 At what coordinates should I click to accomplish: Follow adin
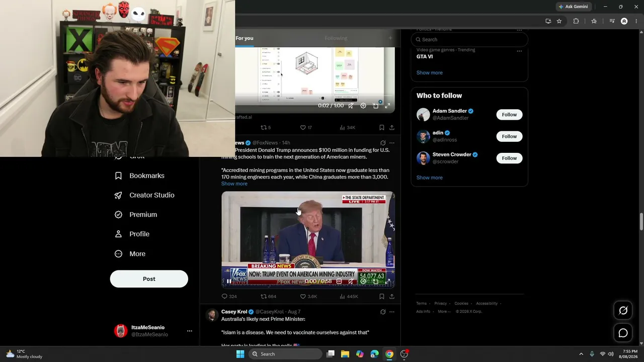(x=509, y=136)
